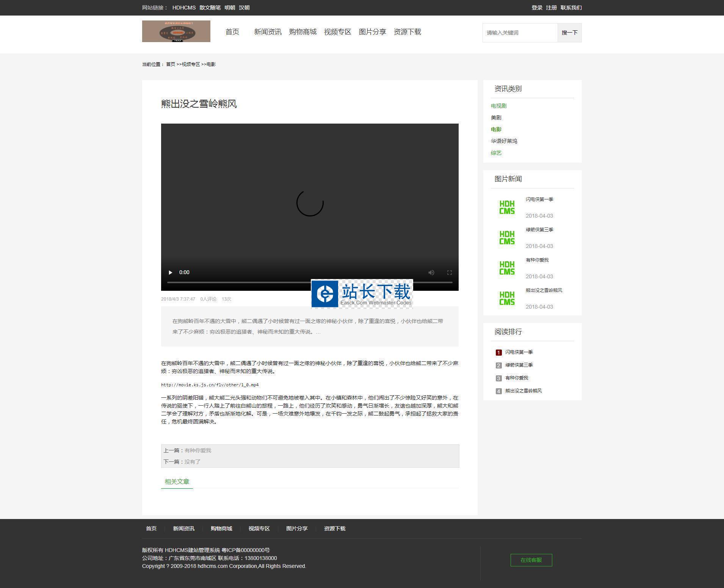724x588 pixels.
Task: Click 图片分享 in the footer navigation
Action: [x=297, y=528]
